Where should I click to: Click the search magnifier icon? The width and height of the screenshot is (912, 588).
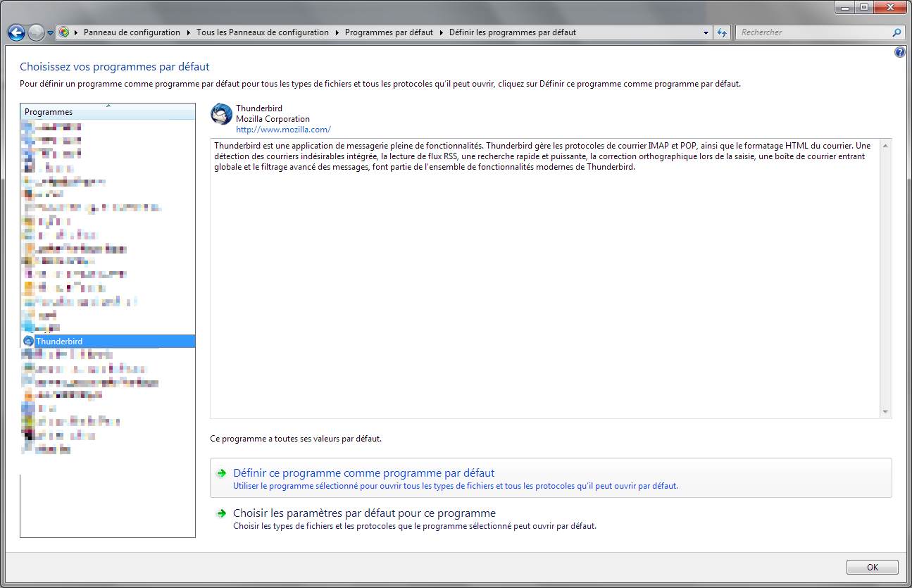pos(897,32)
